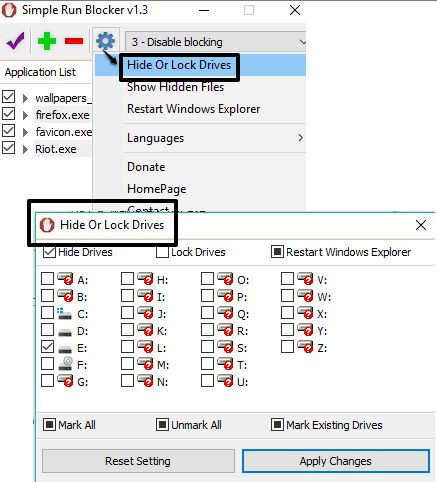Uncheck the firefox.exe checkbox
The width and height of the screenshot is (437, 482).
(x=9, y=114)
